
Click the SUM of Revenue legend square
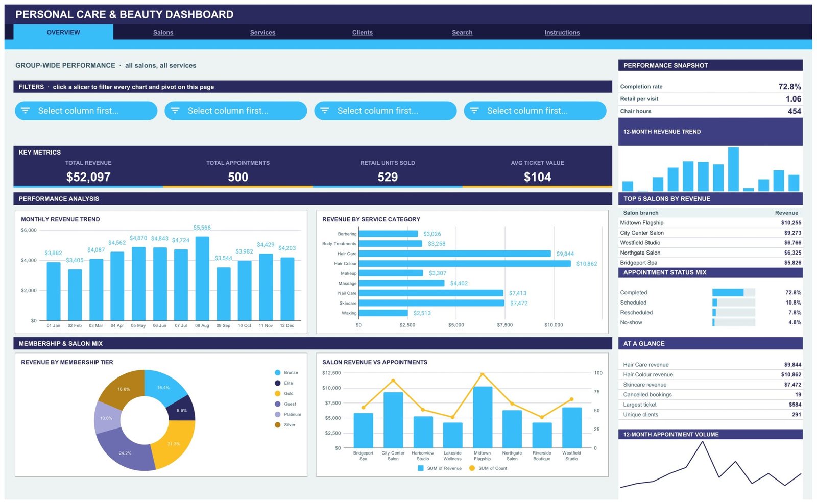[x=421, y=468]
